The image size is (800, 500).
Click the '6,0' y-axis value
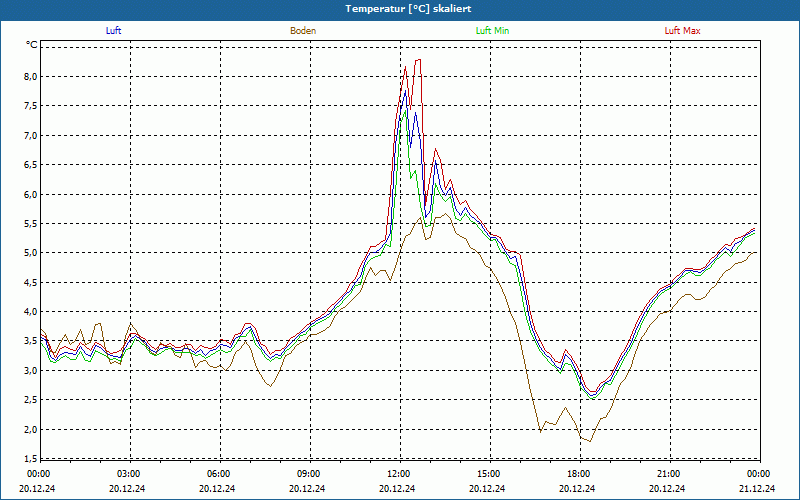pyautogui.click(x=31, y=194)
